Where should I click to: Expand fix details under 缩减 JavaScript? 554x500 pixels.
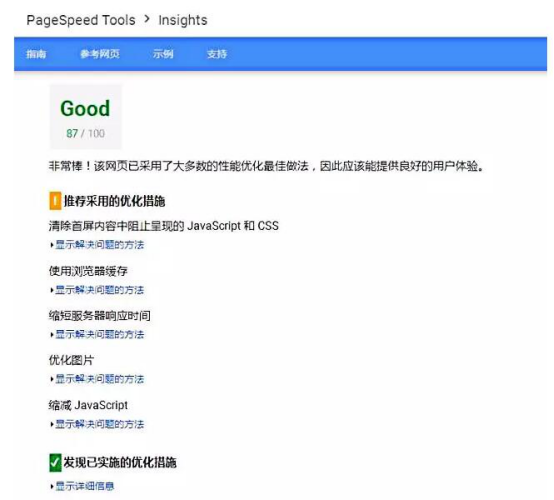(98, 424)
